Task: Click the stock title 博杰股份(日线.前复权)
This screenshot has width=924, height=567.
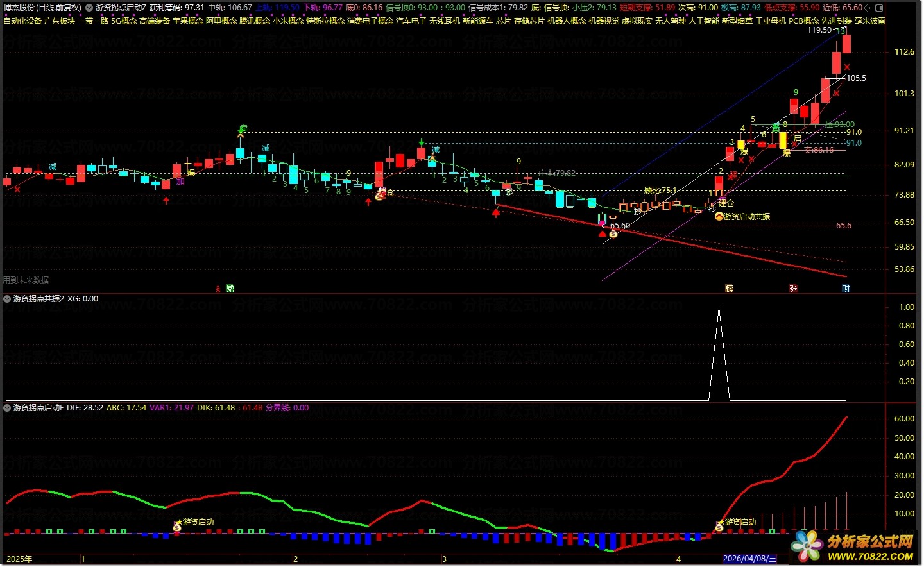Action: [x=42, y=8]
